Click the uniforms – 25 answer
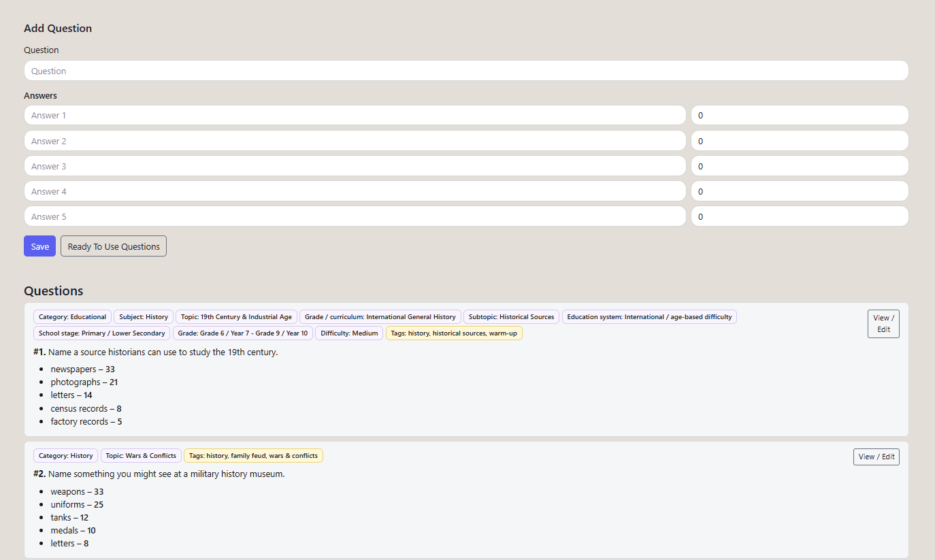 77,505
